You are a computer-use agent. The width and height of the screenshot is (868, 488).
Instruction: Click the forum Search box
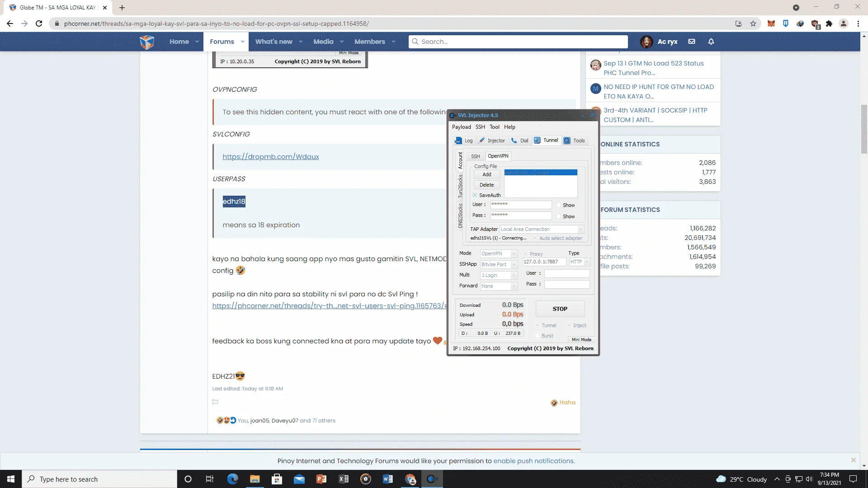(518, 42)
